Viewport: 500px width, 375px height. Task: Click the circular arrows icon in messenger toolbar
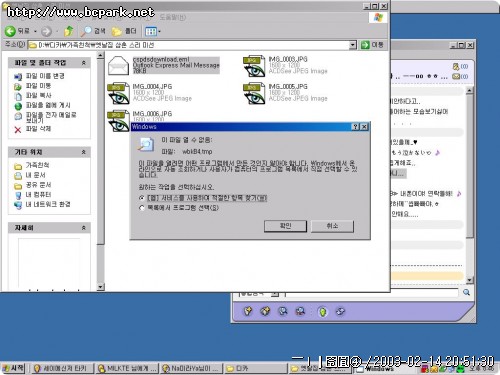coord(340,311)
